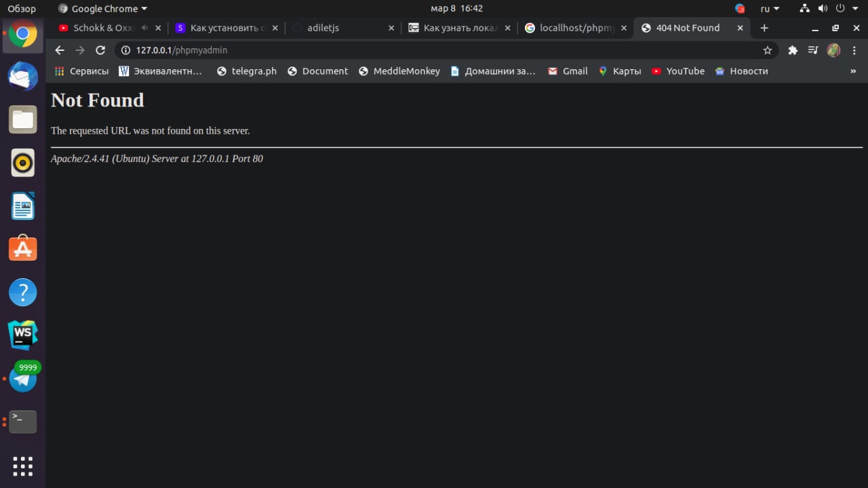Viewport: 868px width, 488px height.
Task: Open the Сервисы apps bookmark
Action: [81, 71]
